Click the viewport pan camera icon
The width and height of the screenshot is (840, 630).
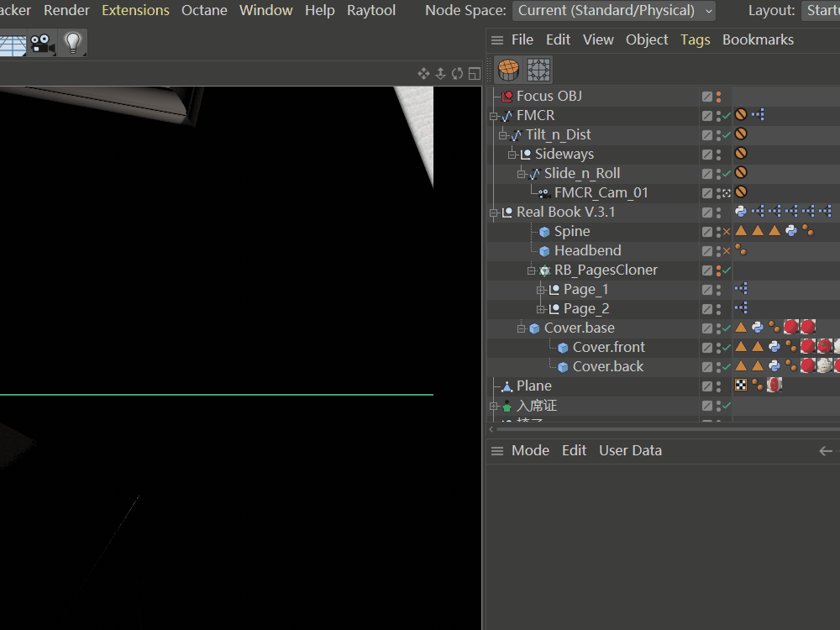[x=423, y=74]
